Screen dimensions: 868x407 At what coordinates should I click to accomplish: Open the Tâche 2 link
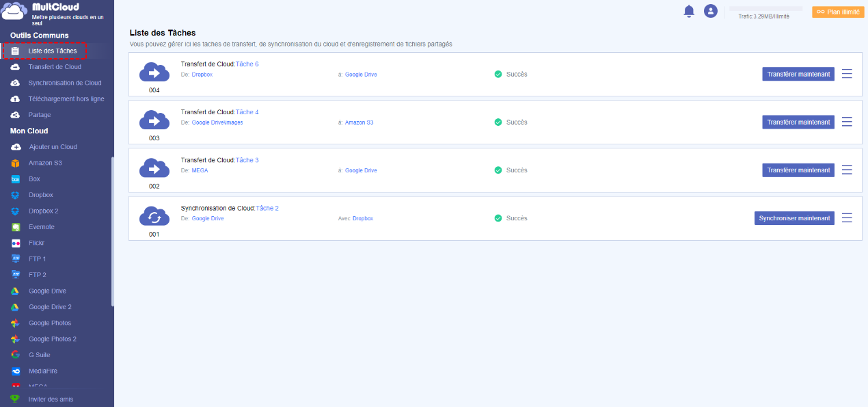(267, 208)
